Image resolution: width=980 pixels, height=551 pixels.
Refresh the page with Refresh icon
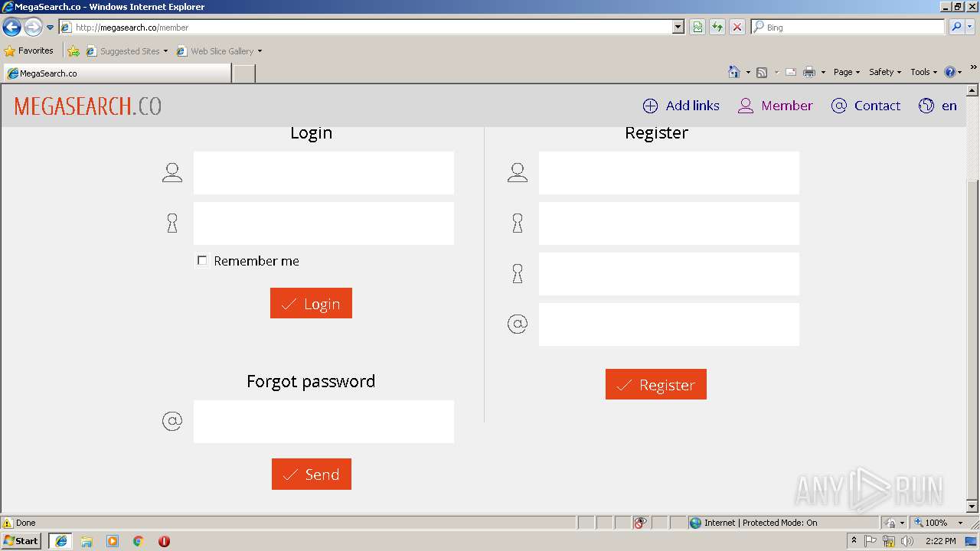(x=717, y=28)
